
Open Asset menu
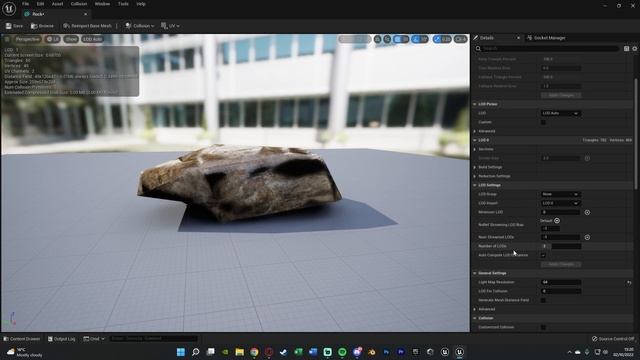click(x=57, y=4)
